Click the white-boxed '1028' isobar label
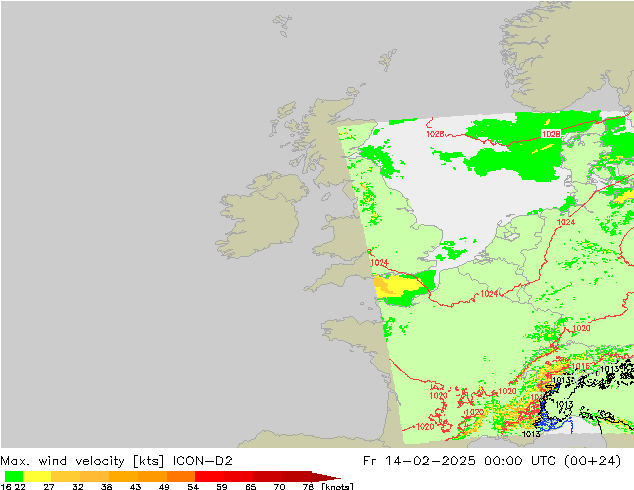 click(x=551, y=134)
